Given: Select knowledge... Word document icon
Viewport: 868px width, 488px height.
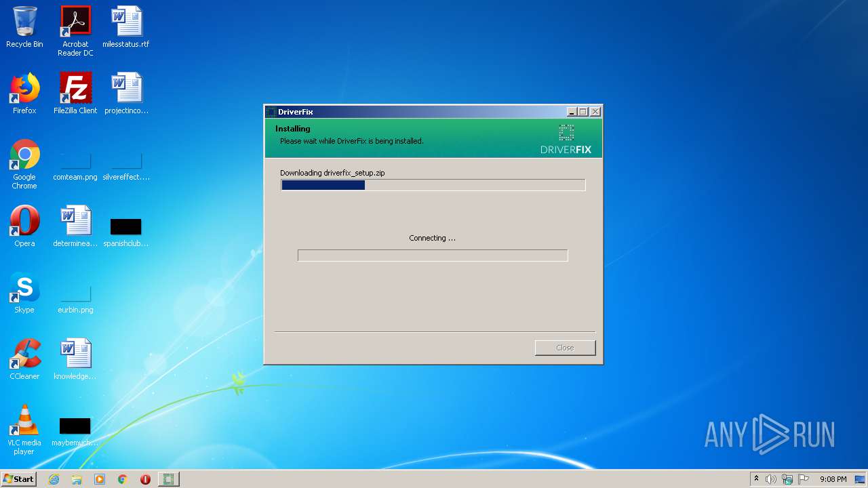Looking at the screenshot, I should pos(75,359).
